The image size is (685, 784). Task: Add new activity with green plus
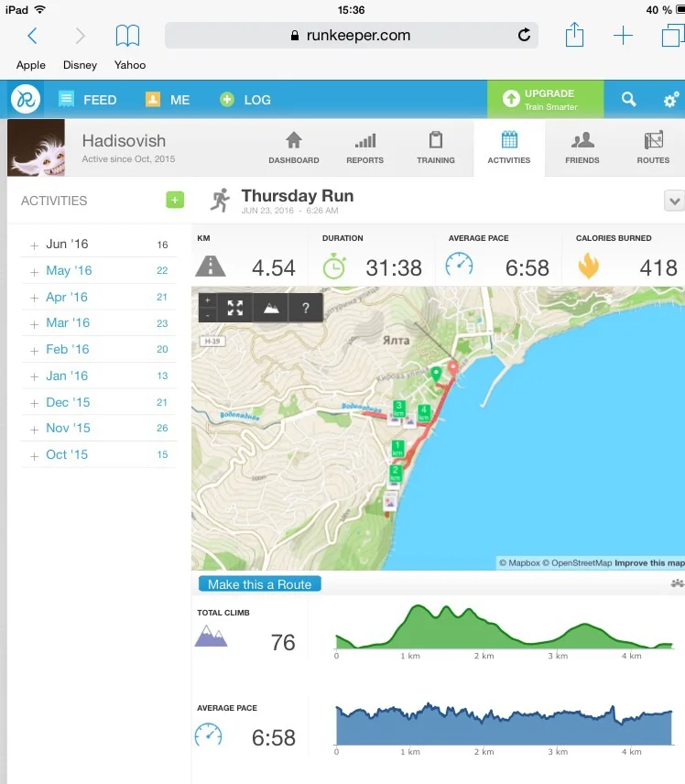coord(175,200)
